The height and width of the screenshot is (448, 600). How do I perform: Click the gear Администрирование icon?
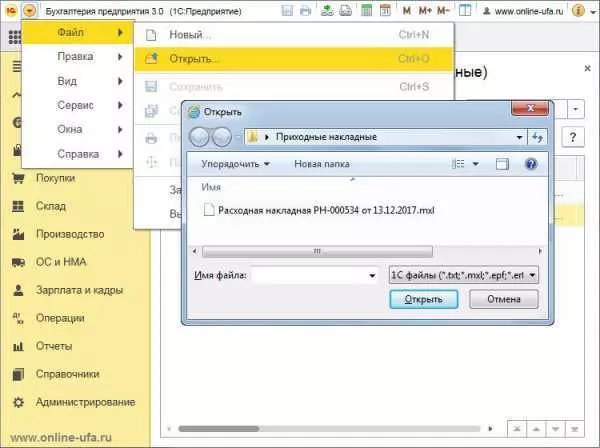click(x=18, y=402)
